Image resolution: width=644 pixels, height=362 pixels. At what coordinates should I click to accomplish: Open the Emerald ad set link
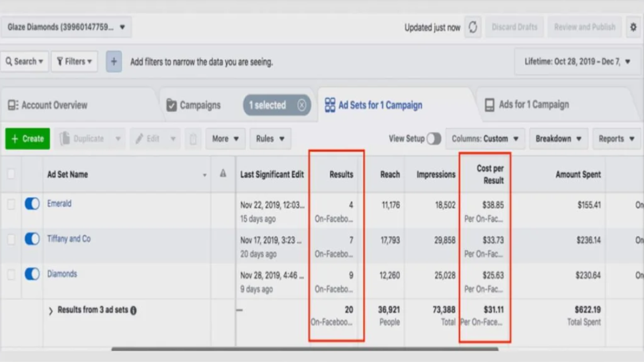(x=59, y=204)
